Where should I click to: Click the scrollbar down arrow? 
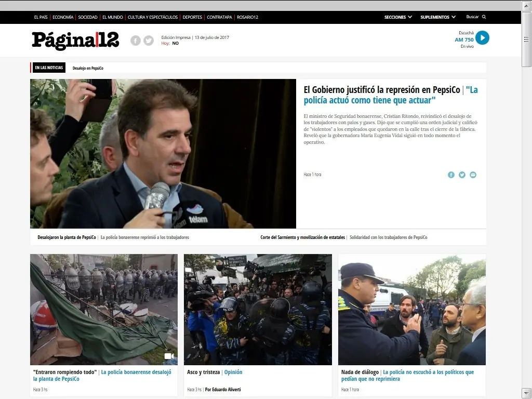[526, 393]
